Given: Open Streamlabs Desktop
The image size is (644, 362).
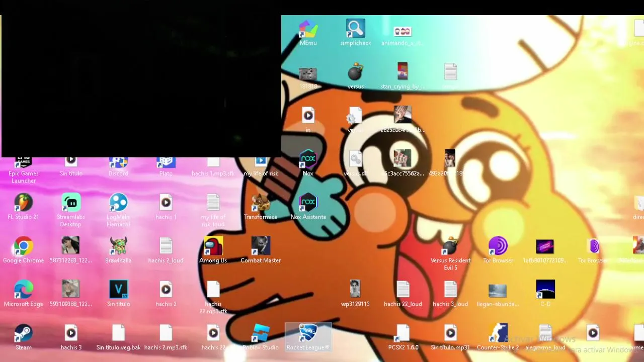Looking at the screenshot, I should coord(71,210).
